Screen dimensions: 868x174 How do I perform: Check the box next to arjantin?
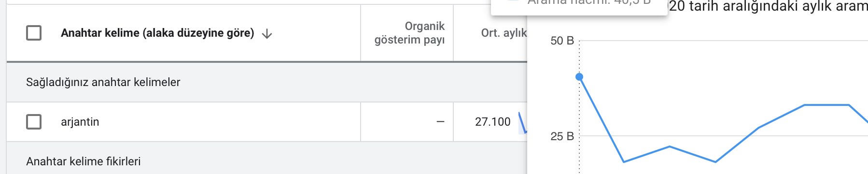pos(34,122)
